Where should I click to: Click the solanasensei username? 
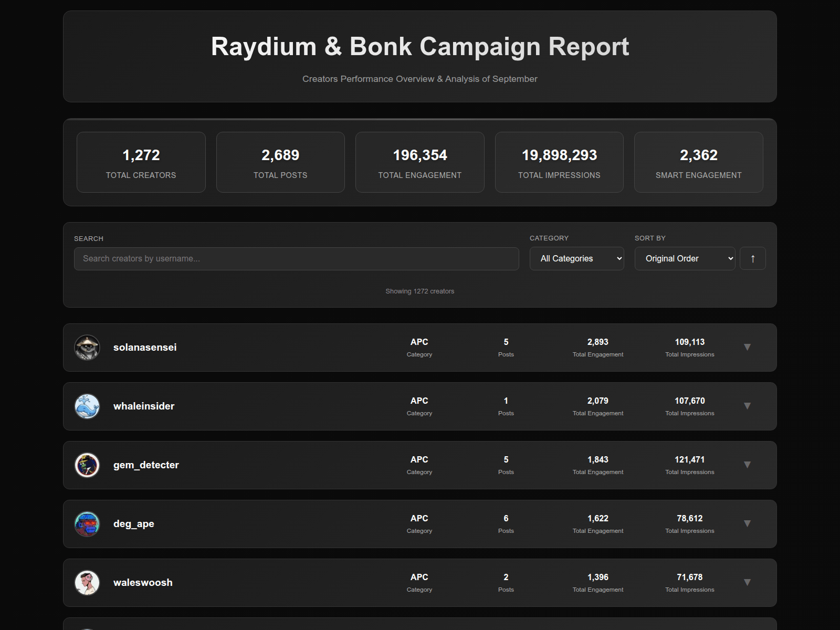[x=145, y=348]
